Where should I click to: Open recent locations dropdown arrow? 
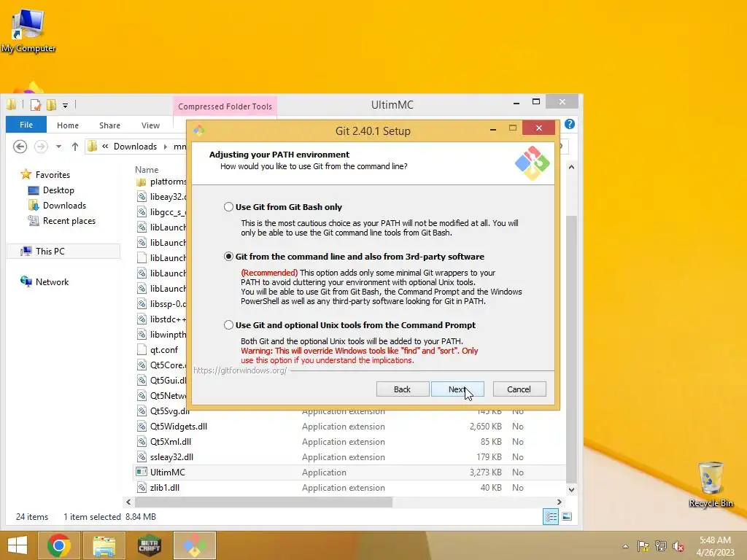click(58, 147)
